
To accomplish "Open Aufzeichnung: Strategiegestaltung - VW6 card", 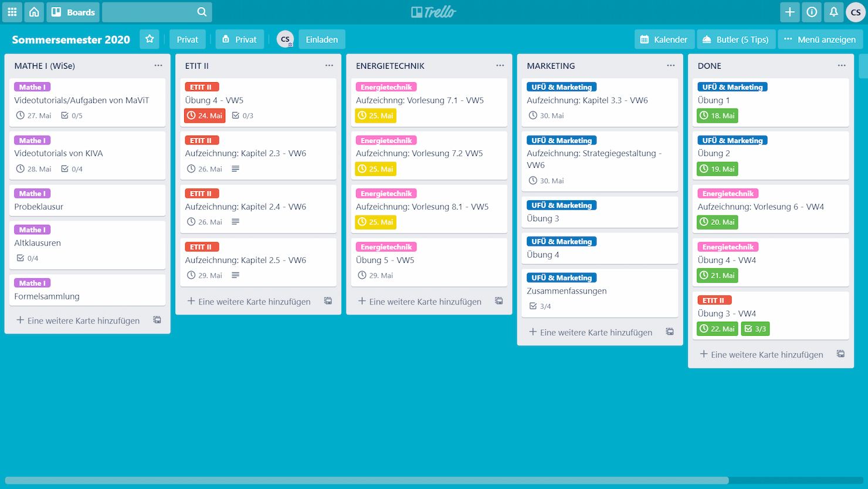I will click(x=600, y=161).
